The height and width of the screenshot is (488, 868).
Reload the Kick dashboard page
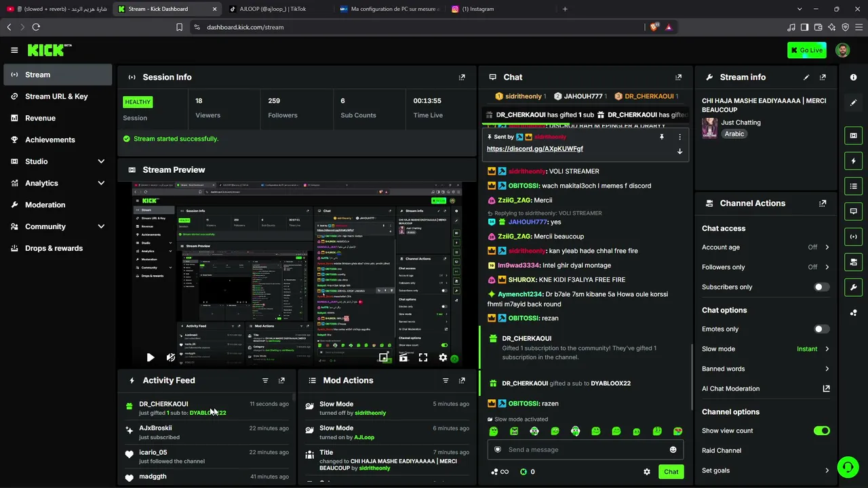coord(36,27)
